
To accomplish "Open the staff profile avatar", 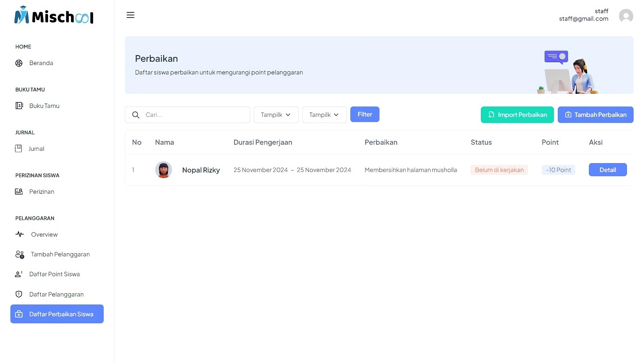I will (x=626, y=16).
